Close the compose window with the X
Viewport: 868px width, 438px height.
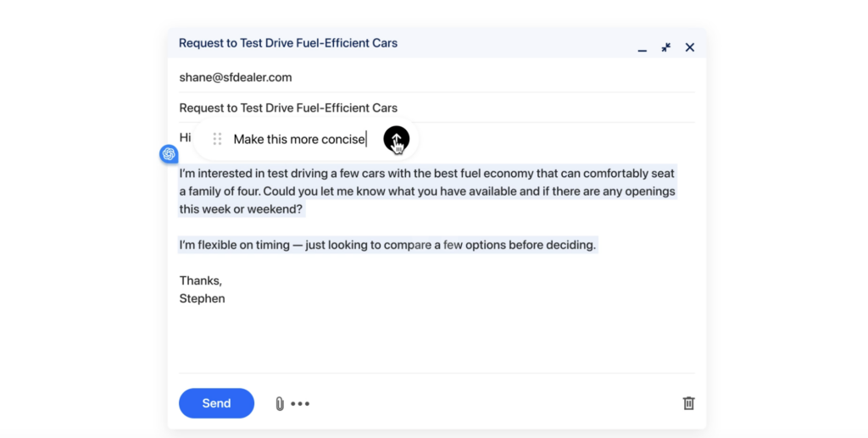coord(690,47)
